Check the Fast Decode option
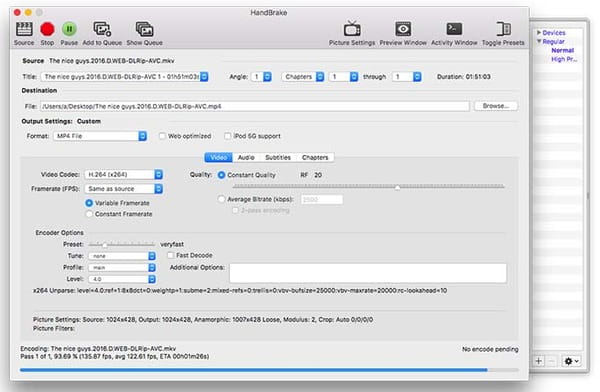This screenshot has height=392, width=600. (x=171, y=255)
